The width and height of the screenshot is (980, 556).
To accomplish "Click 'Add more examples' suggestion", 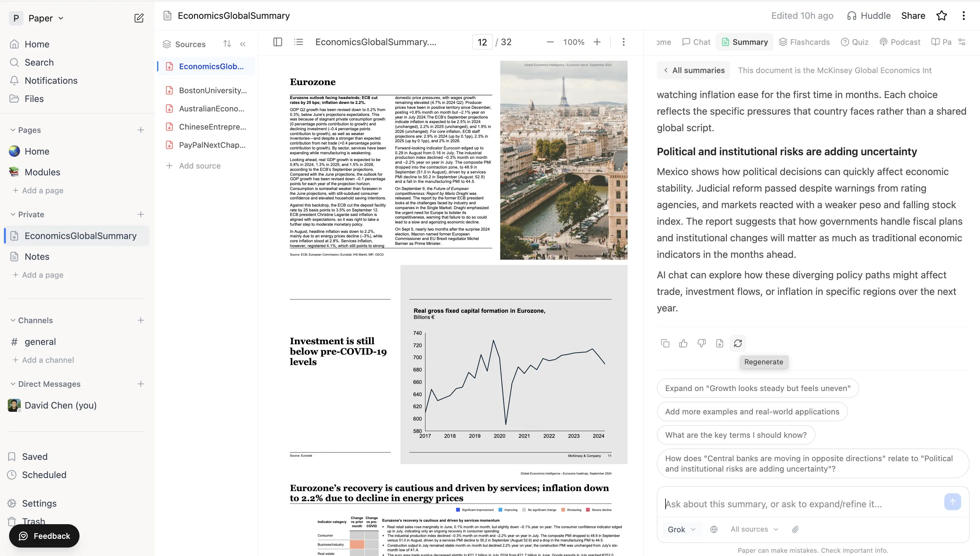I will point(752,412).
